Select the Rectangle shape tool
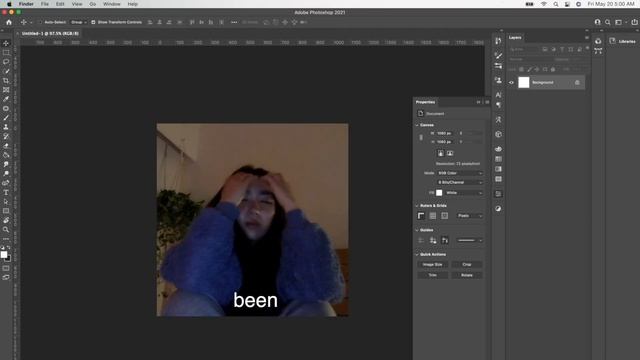The height and width of the screenshot is (360, 640). click(x=6, y=211)
